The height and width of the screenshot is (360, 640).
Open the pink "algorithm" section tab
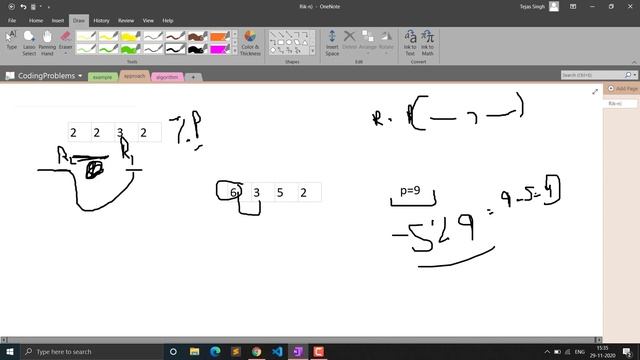pos(167,77)
